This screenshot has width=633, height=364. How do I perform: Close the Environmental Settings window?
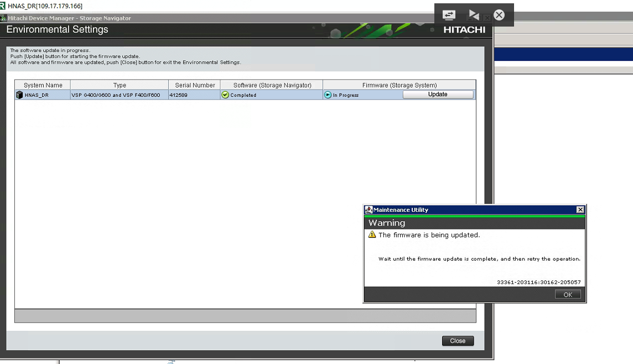tap(458, 341)
